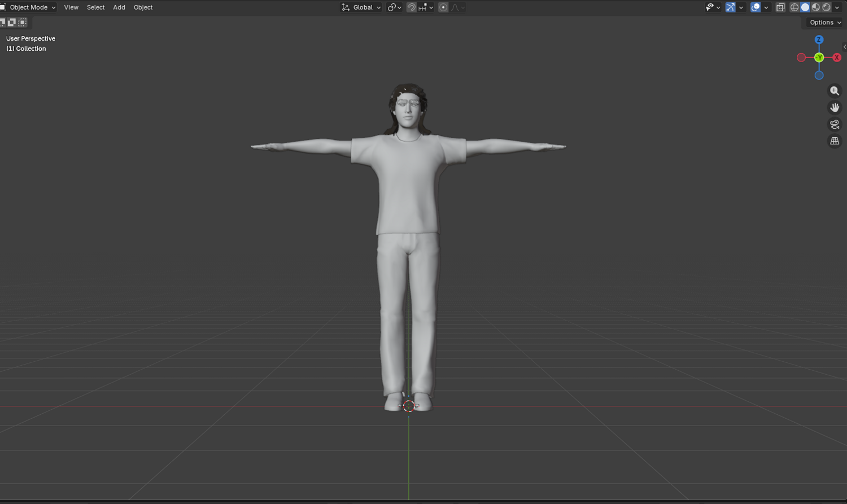Expand the overlays options arrow
This screenshot has height=504, width=847.
pos(766,7)
